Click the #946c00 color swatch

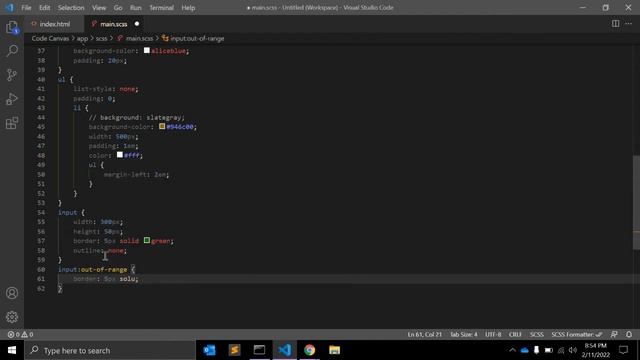(162, 126)
